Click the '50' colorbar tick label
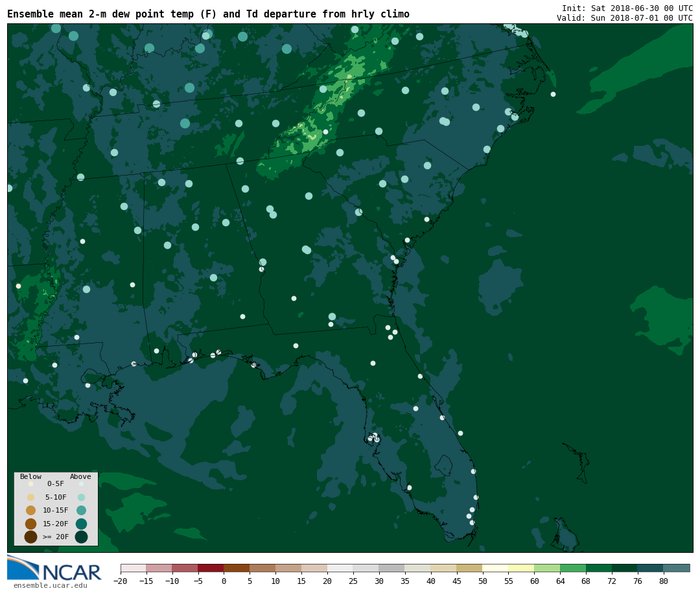This screenshot has width=700, height=593. click(483, 581)
